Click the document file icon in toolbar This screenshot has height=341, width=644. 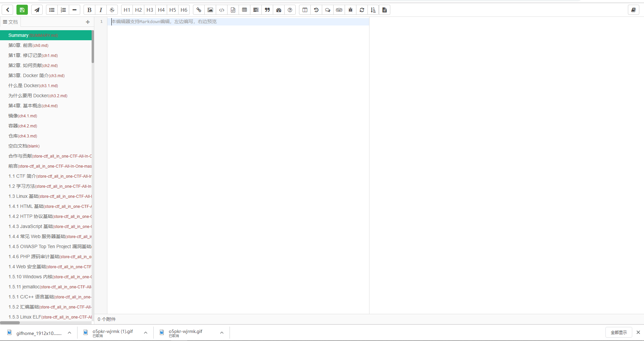(x=385, y=10)
